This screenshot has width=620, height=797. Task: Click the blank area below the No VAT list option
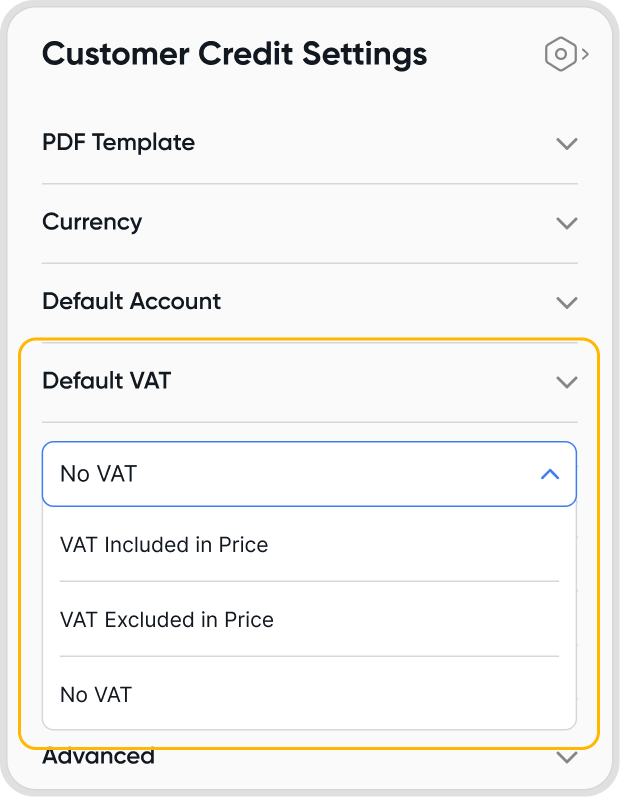300,723
